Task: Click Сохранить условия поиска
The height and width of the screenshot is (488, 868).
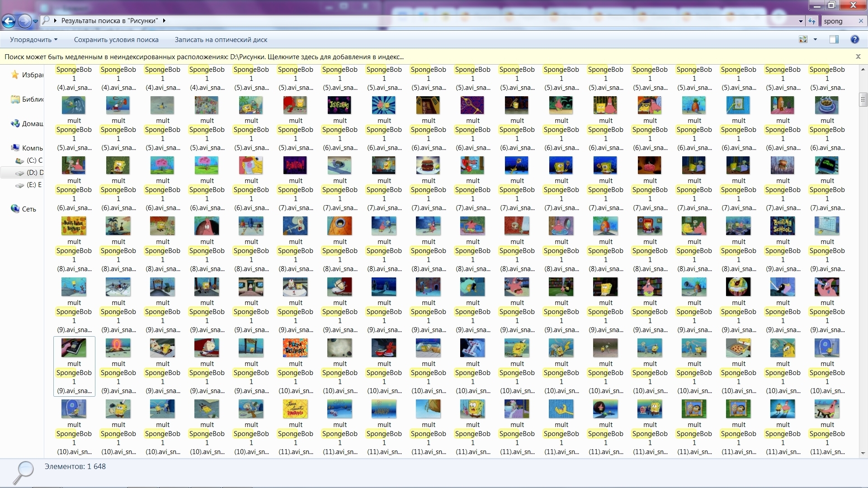Action: tap(116, 40)
